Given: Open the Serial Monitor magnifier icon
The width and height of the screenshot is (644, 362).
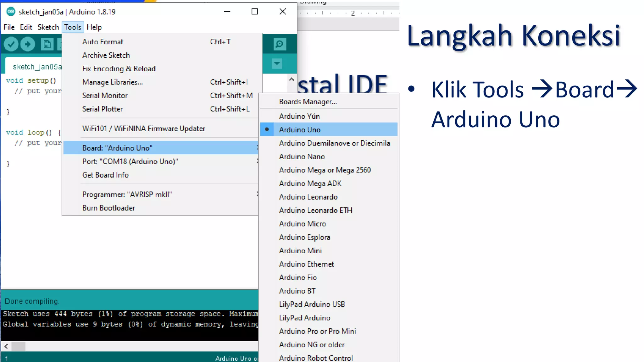Looking at the screenshot, I should [280, 44].
